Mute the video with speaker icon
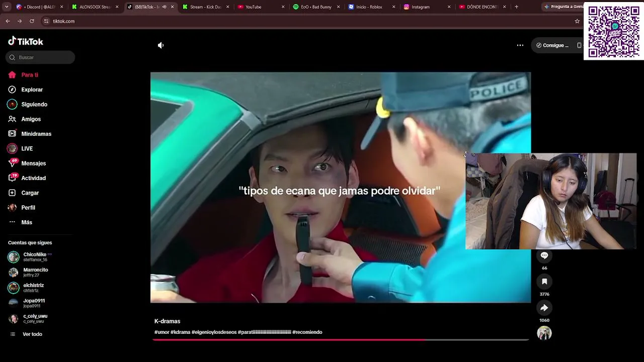 tap(160, 45)
